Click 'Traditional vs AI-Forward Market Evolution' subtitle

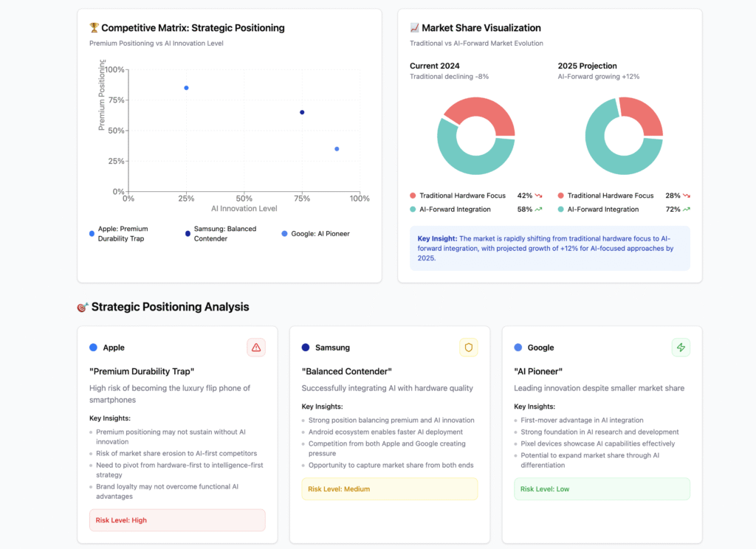click(x=476, y=44)
